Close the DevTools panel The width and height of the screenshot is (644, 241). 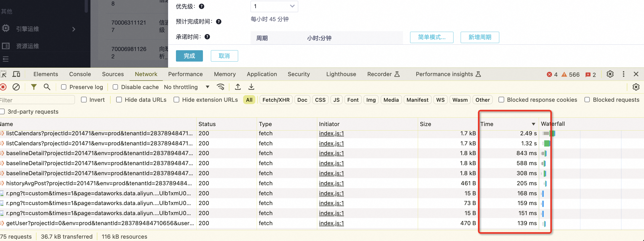[636, 74]
